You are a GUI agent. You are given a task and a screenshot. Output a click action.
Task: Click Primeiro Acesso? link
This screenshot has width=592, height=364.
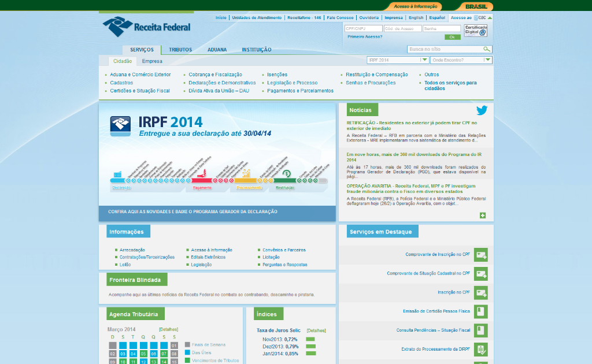[x=365, y=36]
